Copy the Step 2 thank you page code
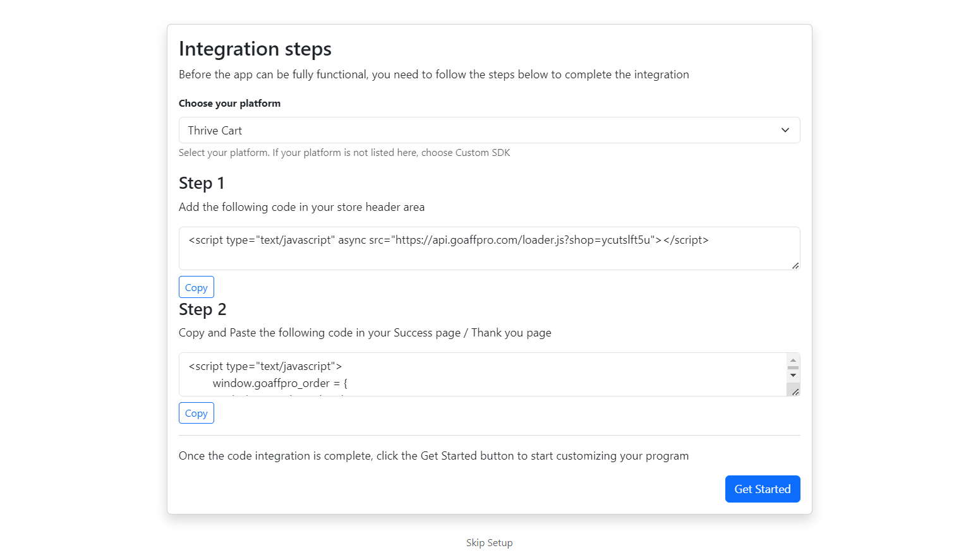Screen dimensions: 978x560 click(196, 414)
